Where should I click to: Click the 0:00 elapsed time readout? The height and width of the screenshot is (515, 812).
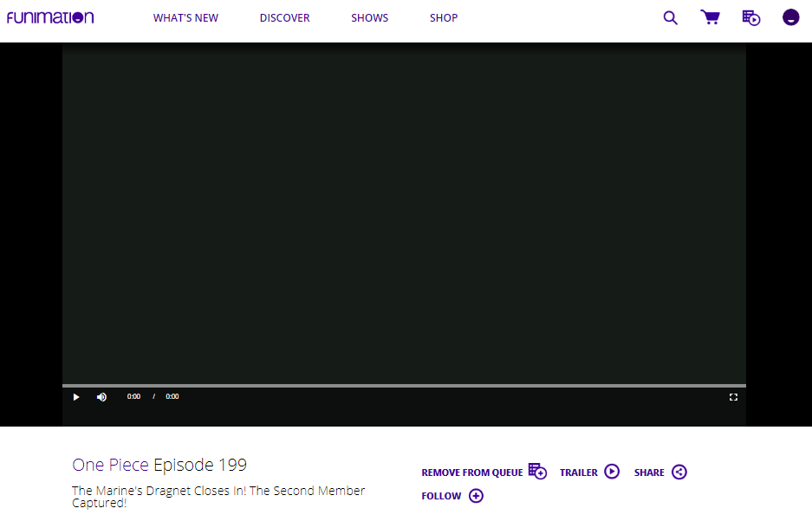click(133, 396)
